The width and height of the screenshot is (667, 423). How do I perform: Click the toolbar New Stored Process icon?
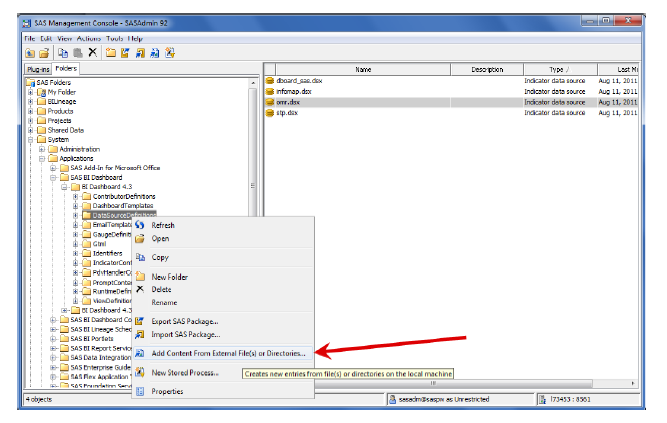click(x=170, y=53)
